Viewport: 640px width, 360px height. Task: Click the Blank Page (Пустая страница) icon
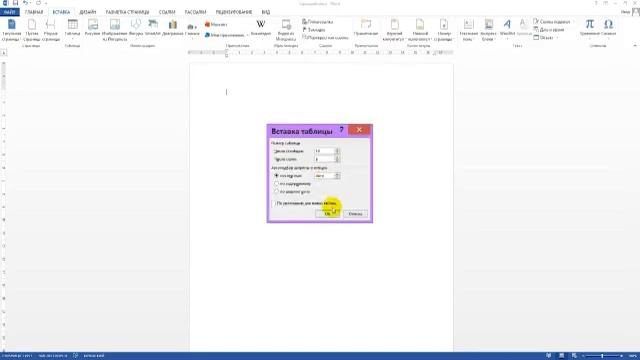[x=32, y=24]
